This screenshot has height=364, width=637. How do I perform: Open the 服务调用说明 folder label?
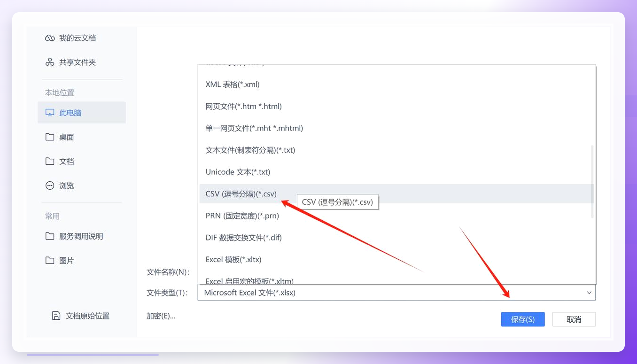click(x=81, y=236)
